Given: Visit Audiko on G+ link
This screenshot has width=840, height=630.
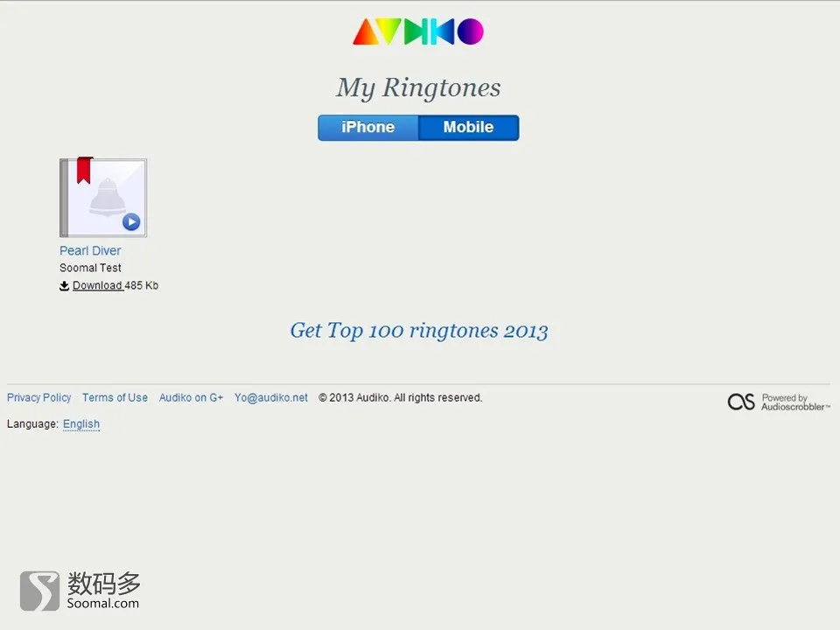Looking at the screenshot, I should tap(191, 397).
